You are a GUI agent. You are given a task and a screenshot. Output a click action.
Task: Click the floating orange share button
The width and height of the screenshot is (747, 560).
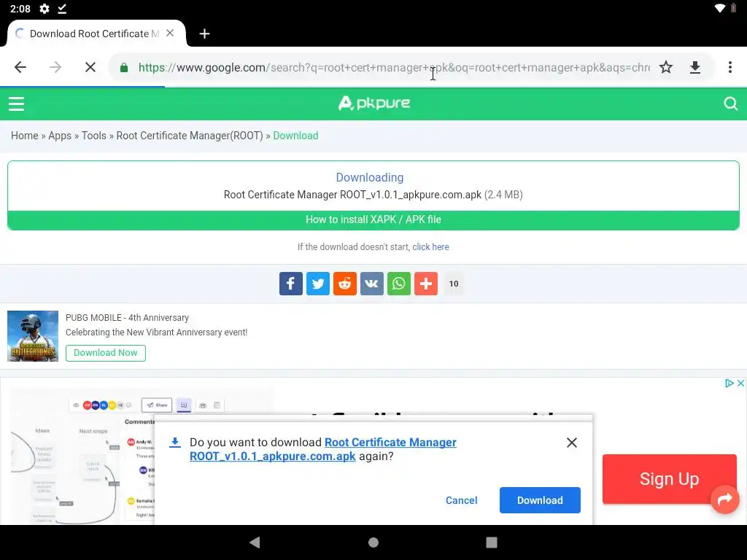[724, 499]
